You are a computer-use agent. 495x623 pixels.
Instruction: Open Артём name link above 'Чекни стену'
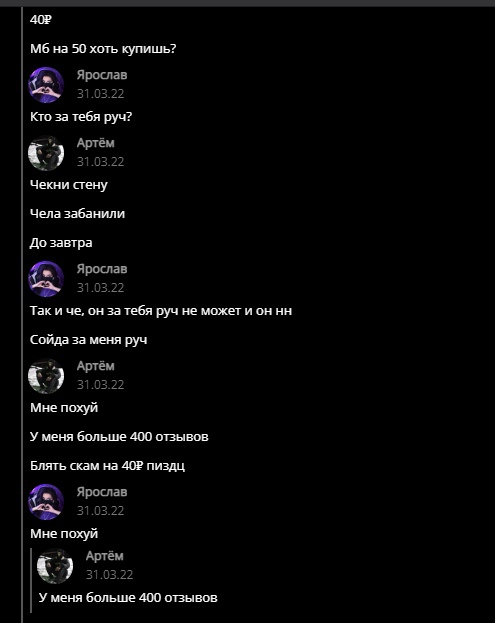[x=95, y=143]
